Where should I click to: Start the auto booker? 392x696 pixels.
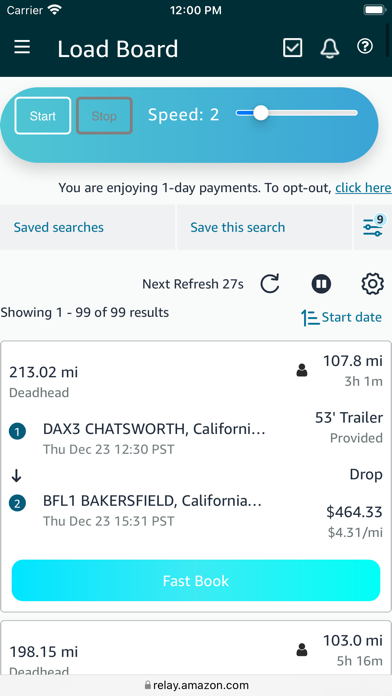(43, 115)
